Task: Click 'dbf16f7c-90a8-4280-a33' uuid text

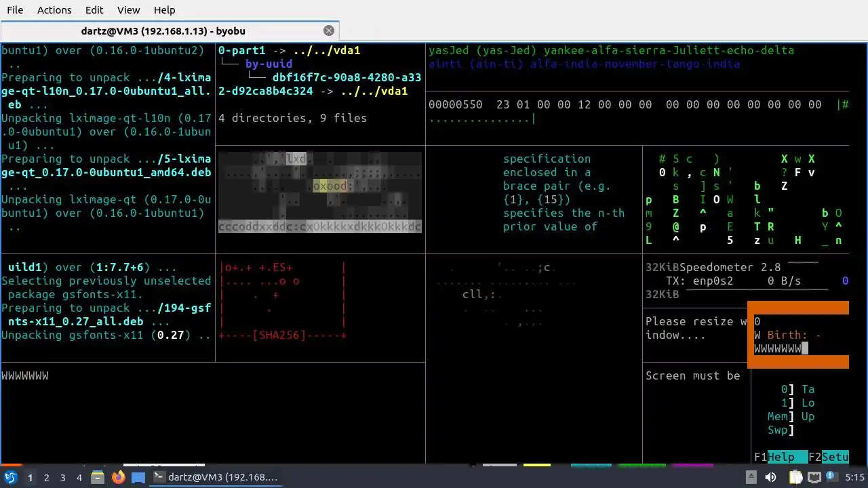Action: 347,77
